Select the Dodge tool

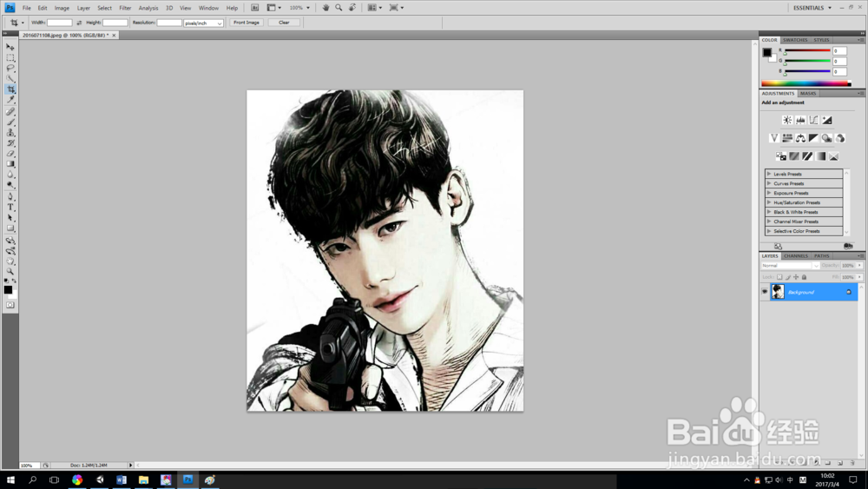tap(10, 185)
